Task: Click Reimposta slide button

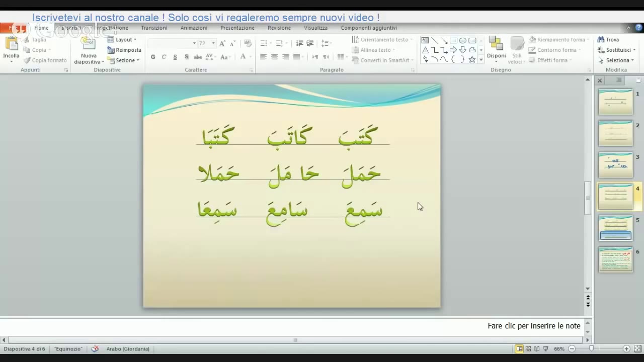Action: point(124,50)
